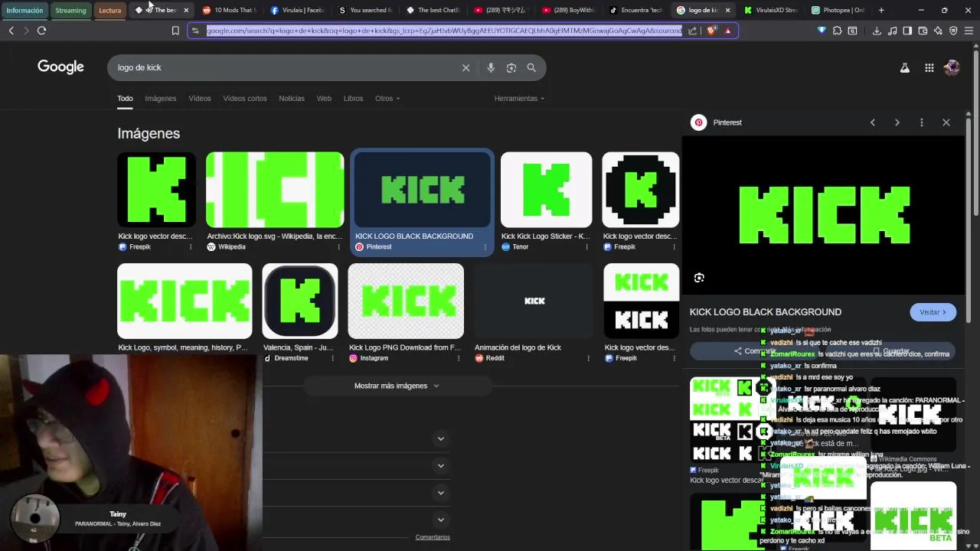Open the downloads icon in toolbar
The width and height of the screenshot is (980, 551).
(877, 31)
